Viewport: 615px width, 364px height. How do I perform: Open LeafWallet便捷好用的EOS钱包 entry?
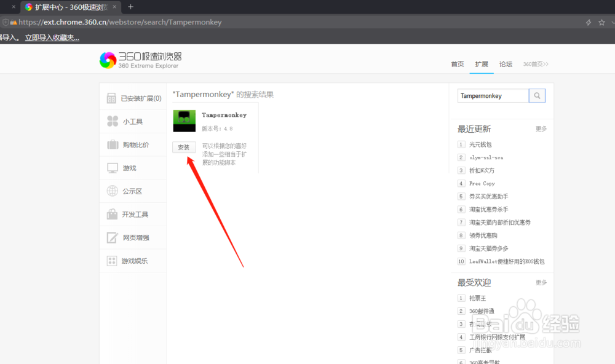click(x=507, y=261)
